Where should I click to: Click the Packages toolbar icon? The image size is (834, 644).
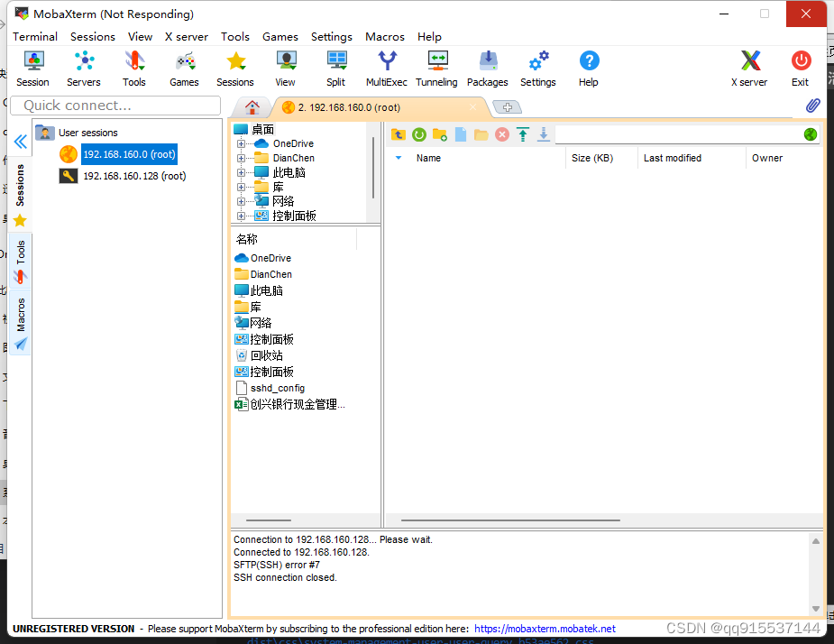488,69
